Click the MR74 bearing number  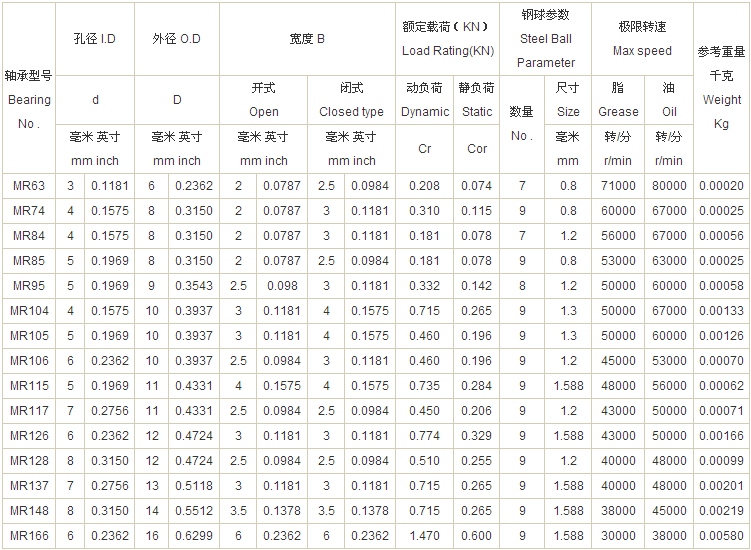(29, 211)
